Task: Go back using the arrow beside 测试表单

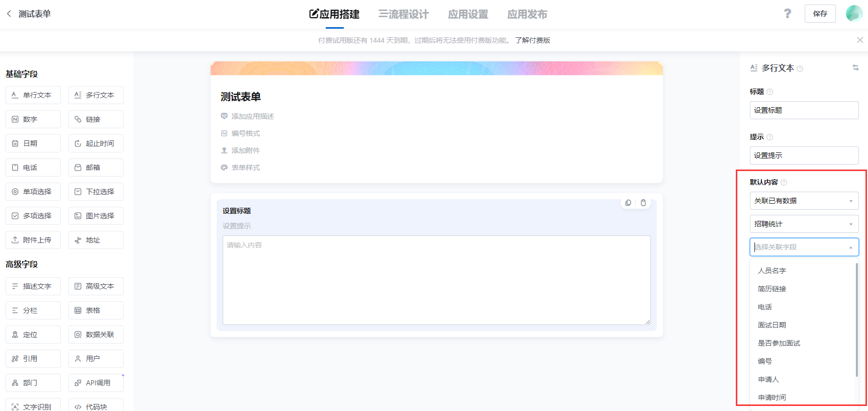Action: pyautogui.click(x=9, y=14)
